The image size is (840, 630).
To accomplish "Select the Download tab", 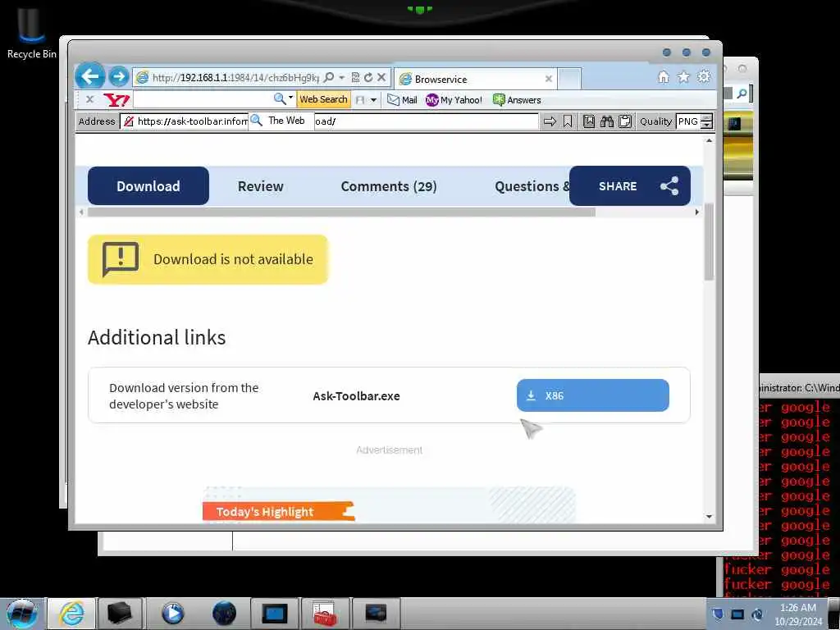I will (x=148, y=186).
